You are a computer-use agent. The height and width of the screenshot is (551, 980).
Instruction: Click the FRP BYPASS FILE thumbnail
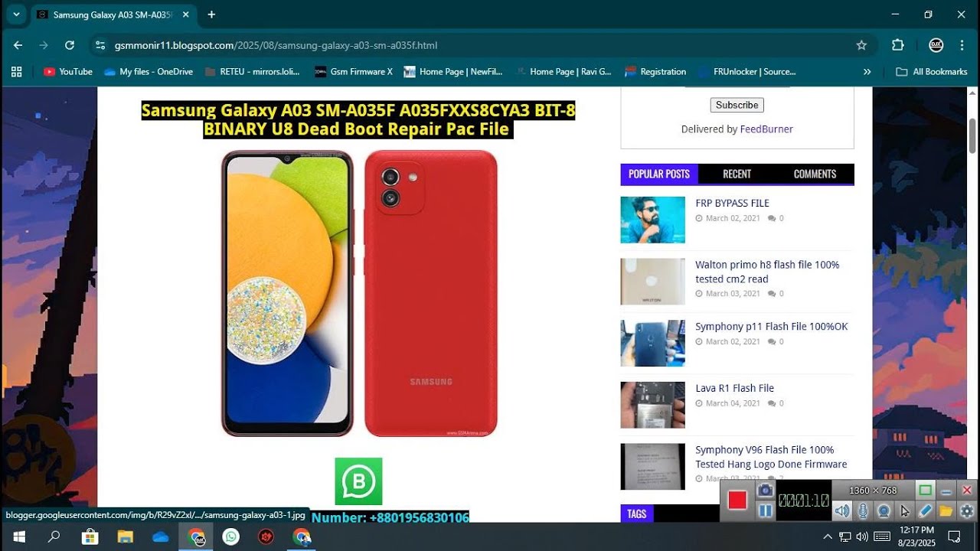click(x=652, y=220)
